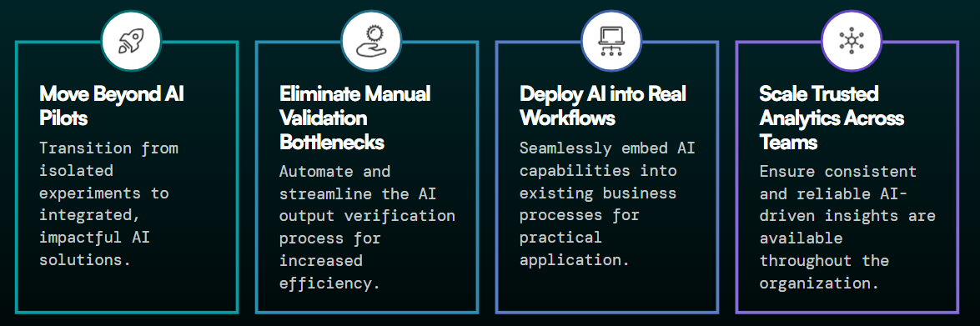Click the connected nodes icon above Scale Trusted Analytics
This screenshot has height=326, width=980.
[x=851, y=41]
